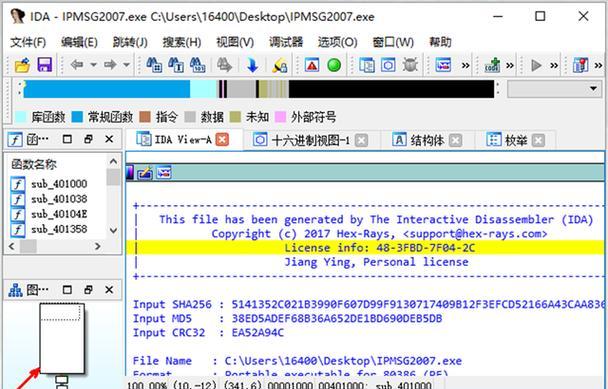Click the binoculars binary search icon
The width and height of the screenshot is (608, 389).
click(x=197, y=65)
